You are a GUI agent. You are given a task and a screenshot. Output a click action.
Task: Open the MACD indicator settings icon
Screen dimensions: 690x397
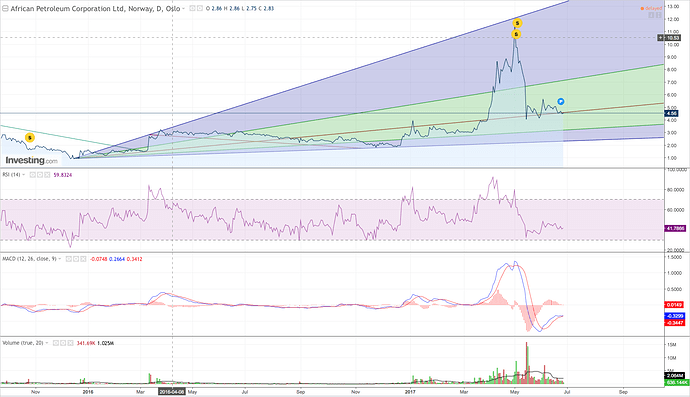(x=76, y=259)
